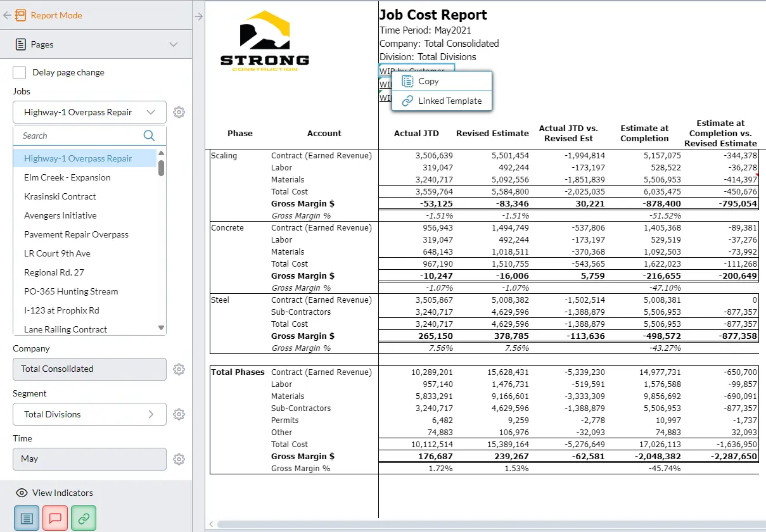Click the Estimate at Completion column header

(644, 133)
